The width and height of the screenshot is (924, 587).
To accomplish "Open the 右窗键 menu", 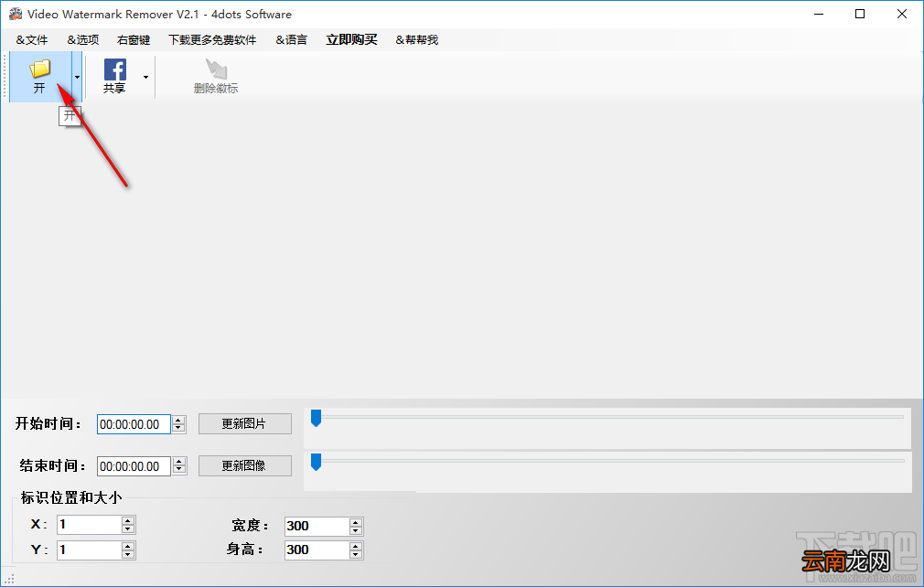I will pyautogui.click(x=134, y=40).
